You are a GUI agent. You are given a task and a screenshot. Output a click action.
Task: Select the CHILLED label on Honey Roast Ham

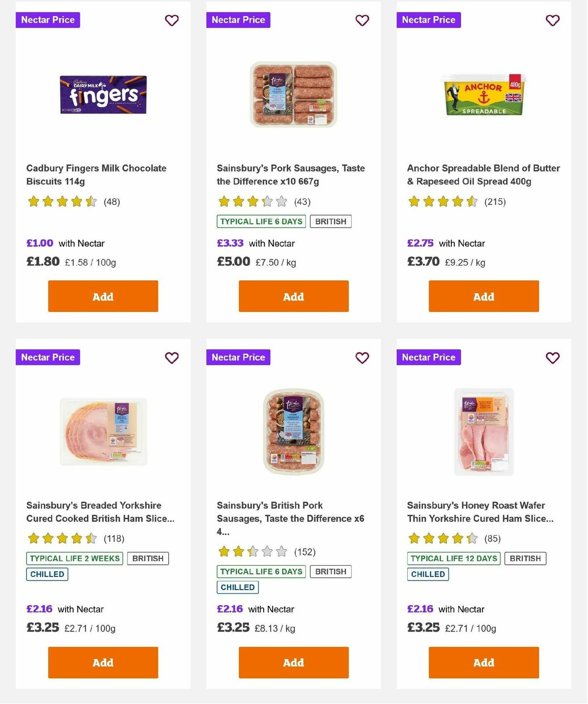pyautogui.click(x=428, y=574)
